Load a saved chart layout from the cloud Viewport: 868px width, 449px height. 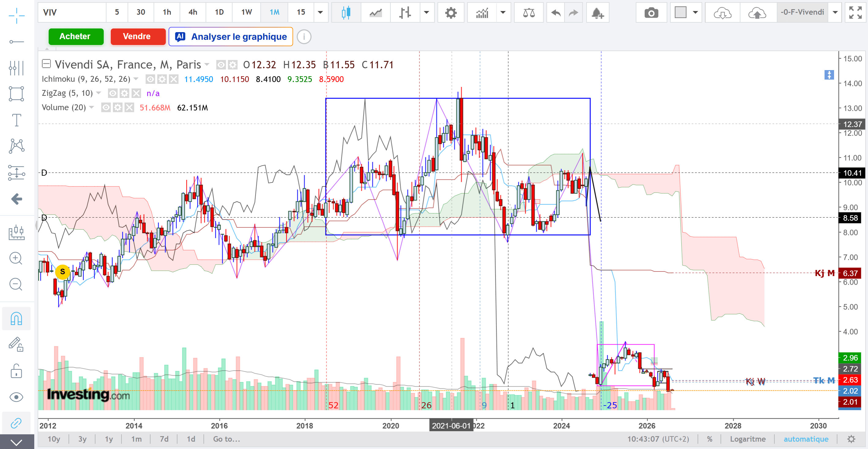point(722,13)
